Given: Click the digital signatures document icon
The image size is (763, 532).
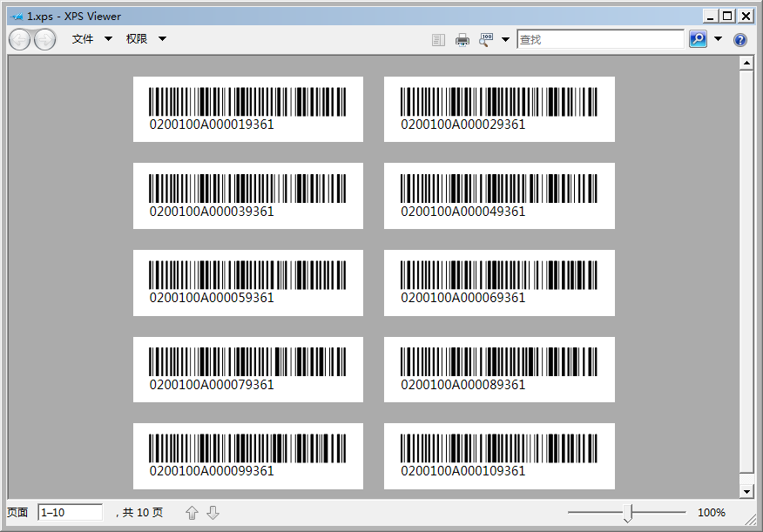Looking at the screenshot, I should (x=438, y=39).
